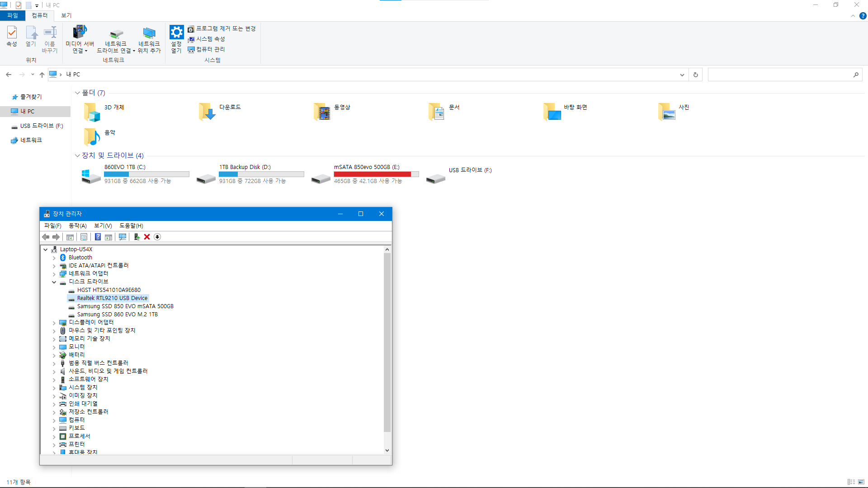Select the 바탕 화면 folder
The image size is (868, 488).
click(566, 112)
